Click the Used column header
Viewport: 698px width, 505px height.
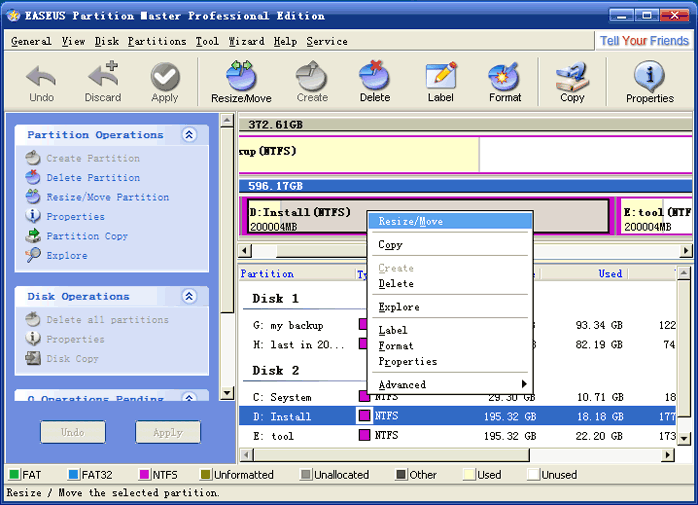610,273
